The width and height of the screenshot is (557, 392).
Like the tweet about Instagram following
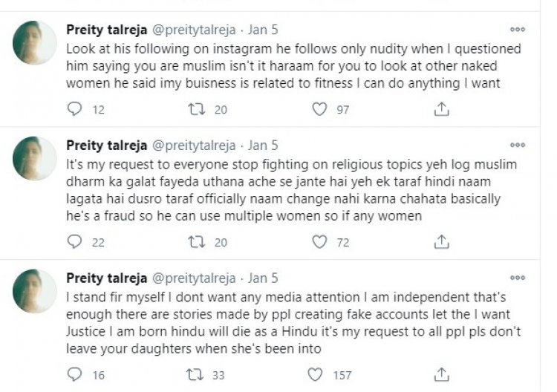(319, 109)
